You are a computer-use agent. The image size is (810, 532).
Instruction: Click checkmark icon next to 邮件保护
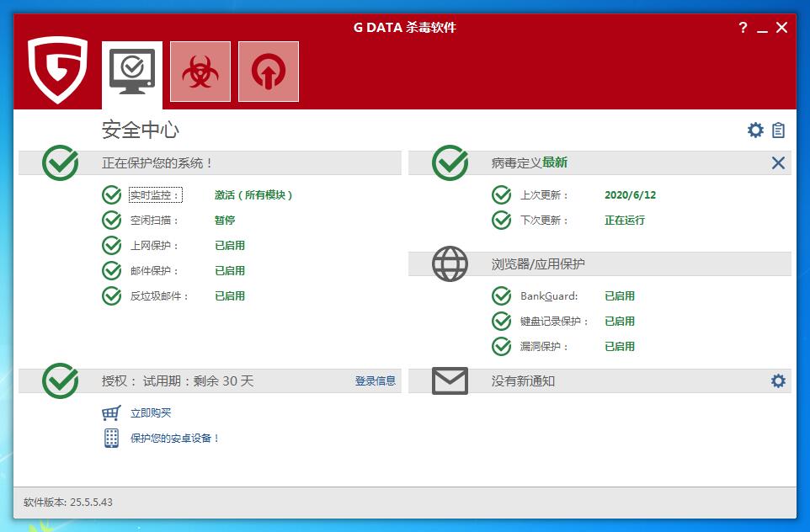(x=112, y=271)
